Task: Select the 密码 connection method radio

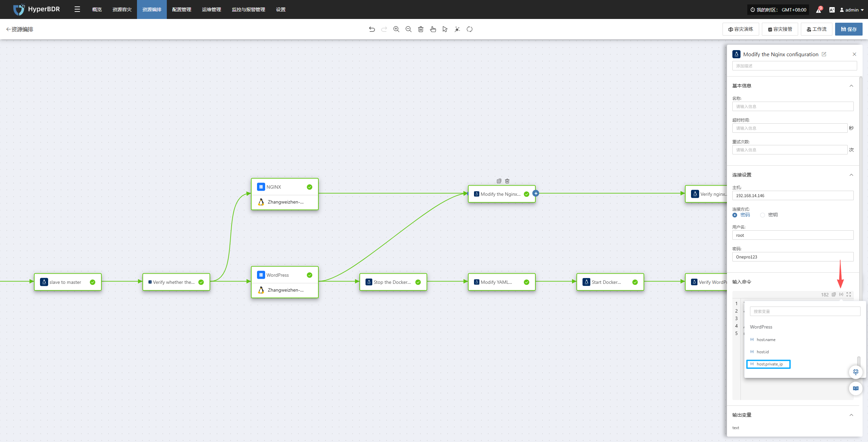Action: [735, 215]
